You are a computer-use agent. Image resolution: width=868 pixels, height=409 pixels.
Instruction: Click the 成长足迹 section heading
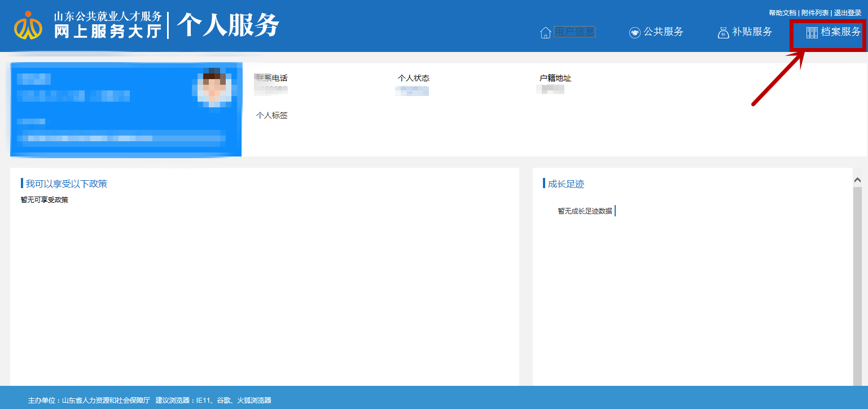566,184
